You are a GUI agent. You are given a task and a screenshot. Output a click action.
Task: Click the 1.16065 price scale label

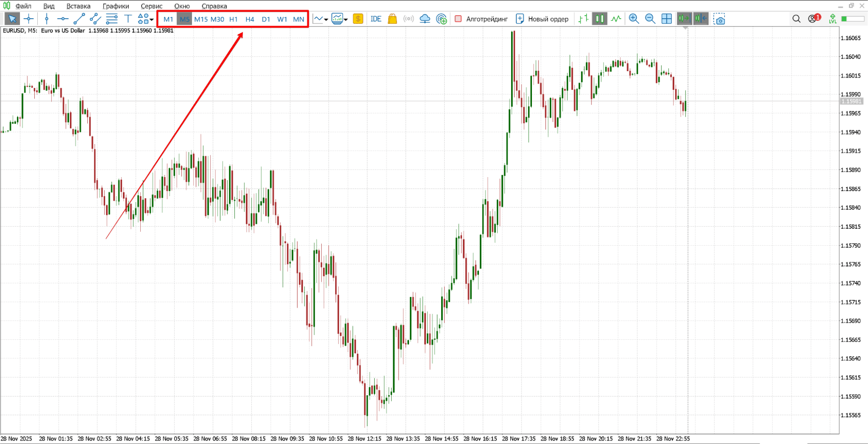(x=850, y=38)
